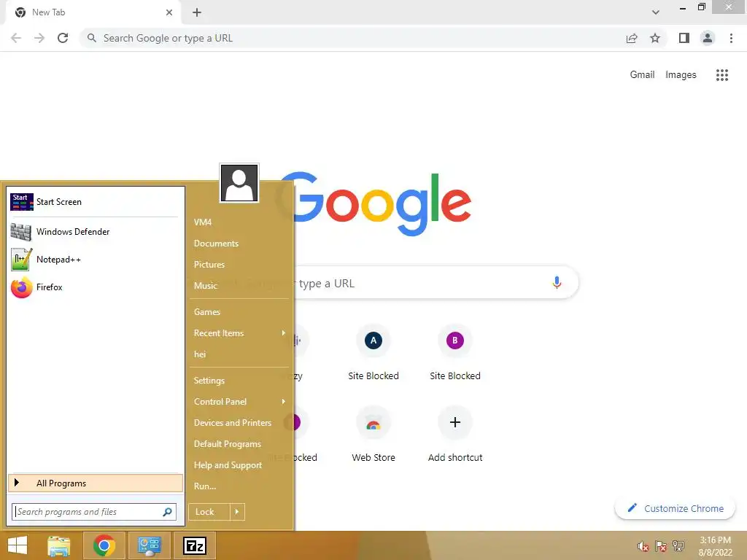Launch Firefox from the start menu
Screen dimensions: 747x560
[96, 287]
